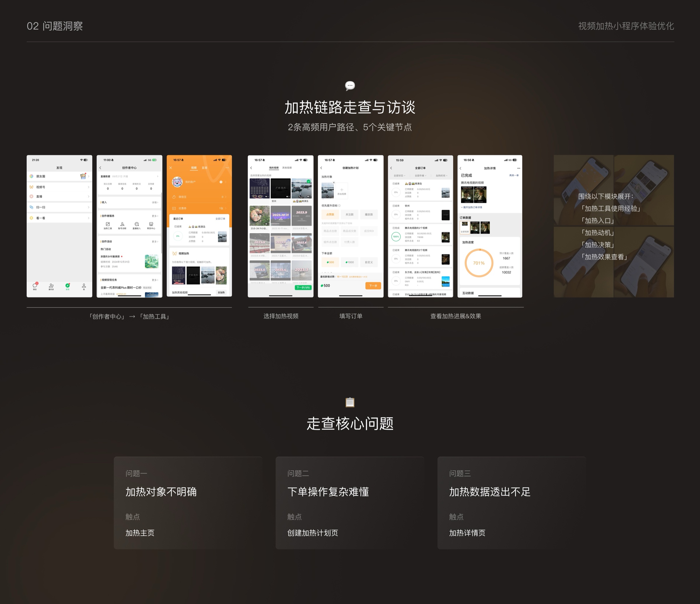The width and height of the screenshot is (700, 604).
Task: Select the 关注数 target option
Action: tap(349, 215)
